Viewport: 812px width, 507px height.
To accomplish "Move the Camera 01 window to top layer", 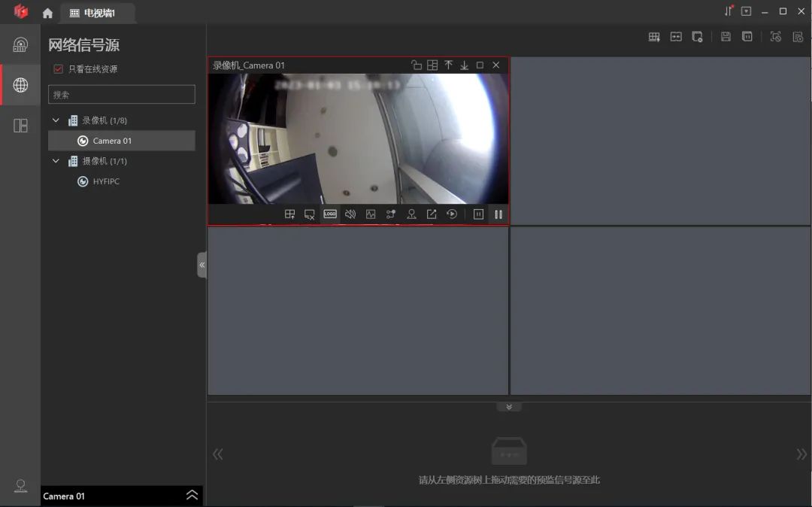I will (x=448, y=65).
